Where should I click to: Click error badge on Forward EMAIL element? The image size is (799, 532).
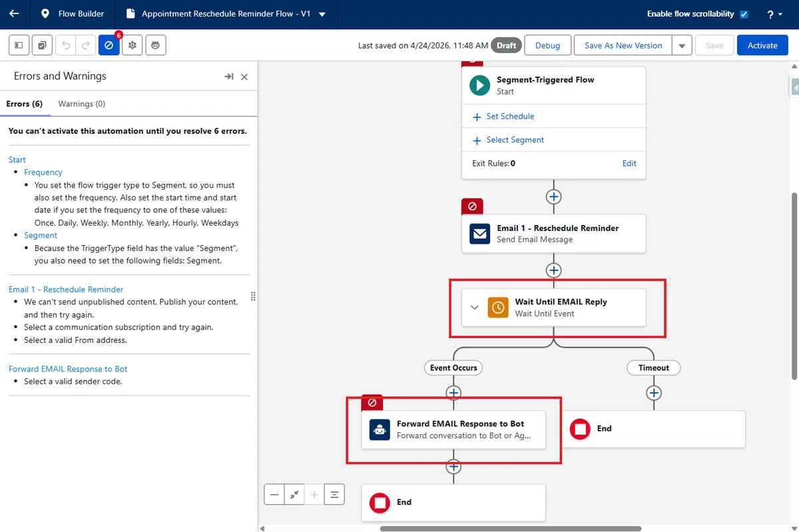(372, 403)
